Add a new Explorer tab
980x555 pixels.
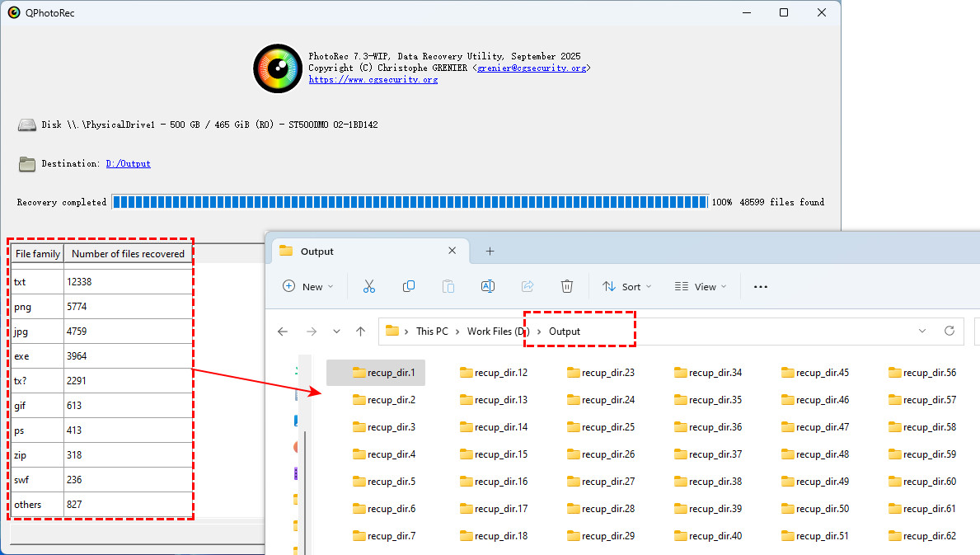click(490, 252)
